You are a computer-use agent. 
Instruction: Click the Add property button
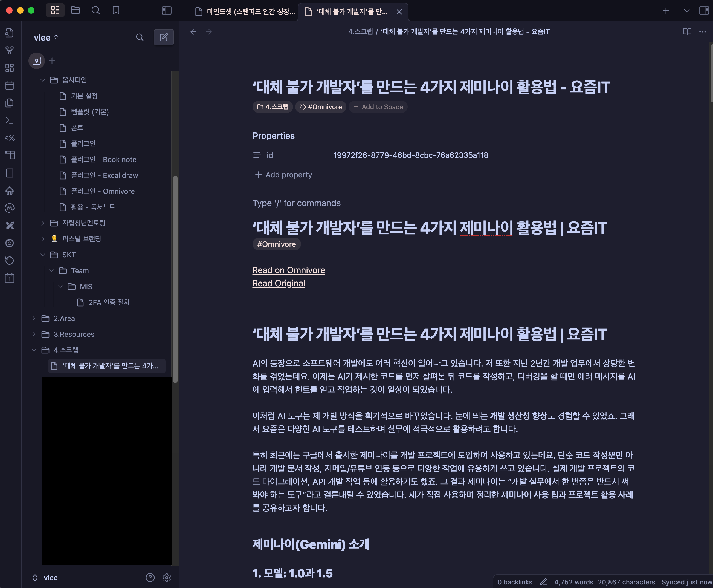coord(283,175)
